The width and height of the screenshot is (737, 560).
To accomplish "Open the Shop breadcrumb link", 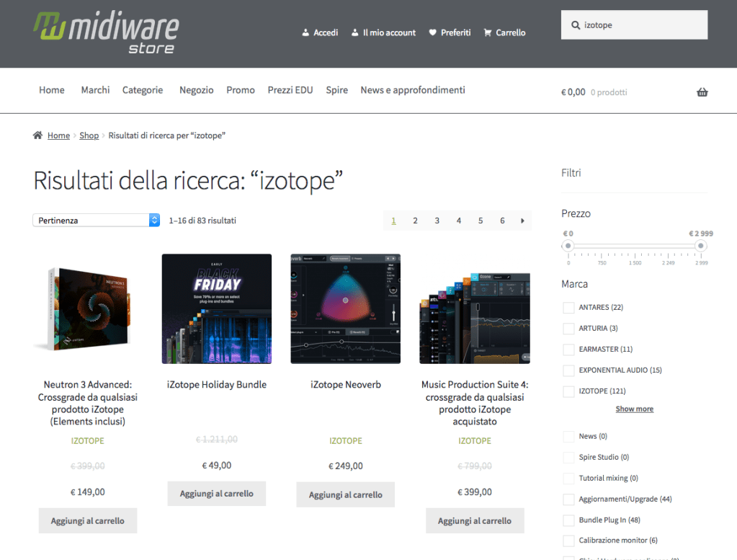I will (x=89, y=135).
